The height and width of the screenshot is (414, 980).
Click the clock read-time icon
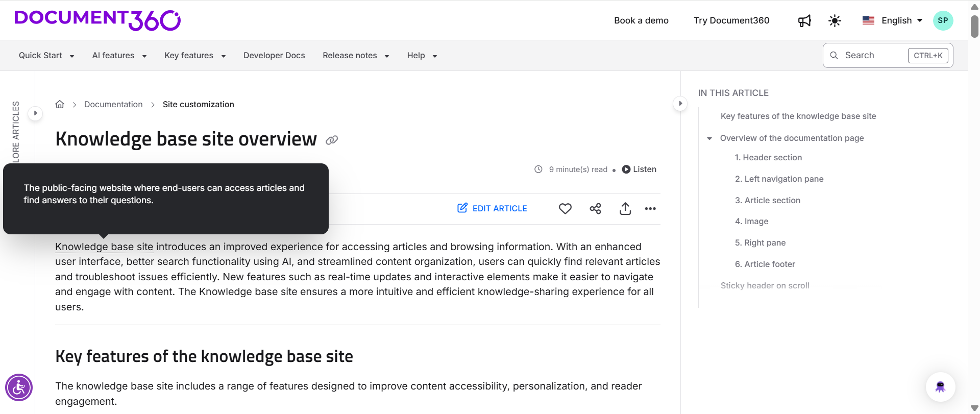coord(538,169)
